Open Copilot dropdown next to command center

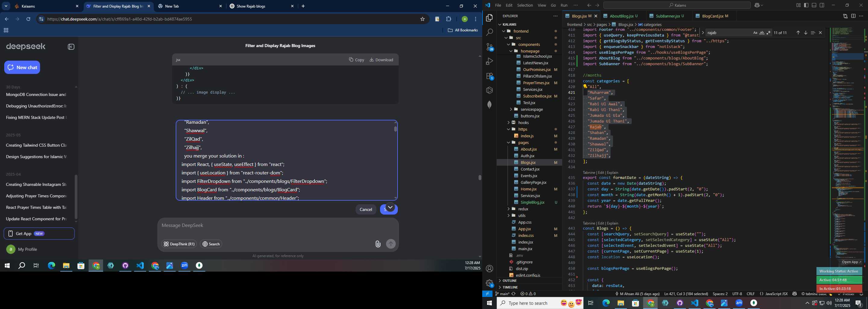point(759,5)
